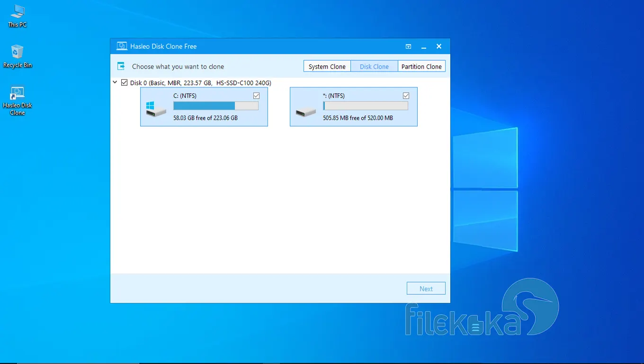Viewport: 644px width, 364px height.
Task: Click the Next button
Action: (426, 289)
